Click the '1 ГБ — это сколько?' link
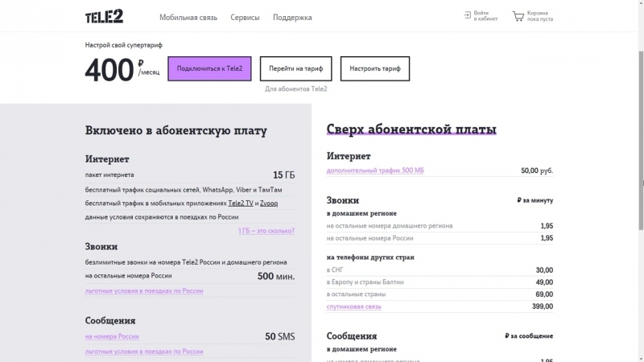Screen dimensions: 644x362 click(x=266, y=231)
